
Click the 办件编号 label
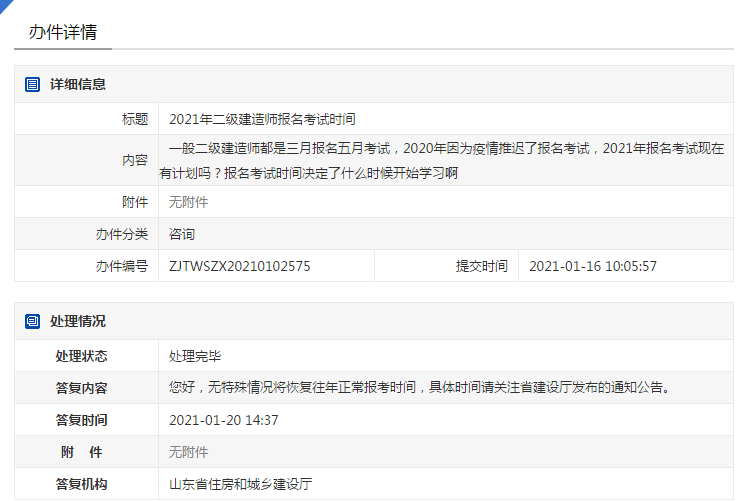pyautogui.click(x=122, y=266)
